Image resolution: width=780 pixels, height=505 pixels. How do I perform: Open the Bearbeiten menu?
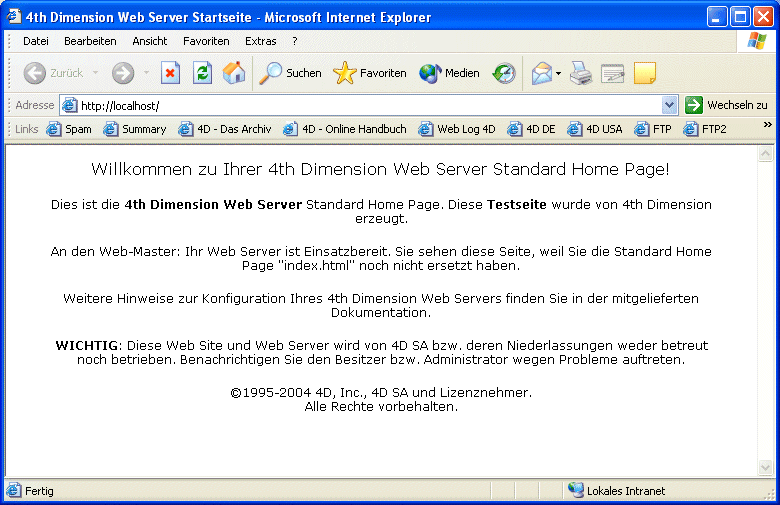click(90, 41)
